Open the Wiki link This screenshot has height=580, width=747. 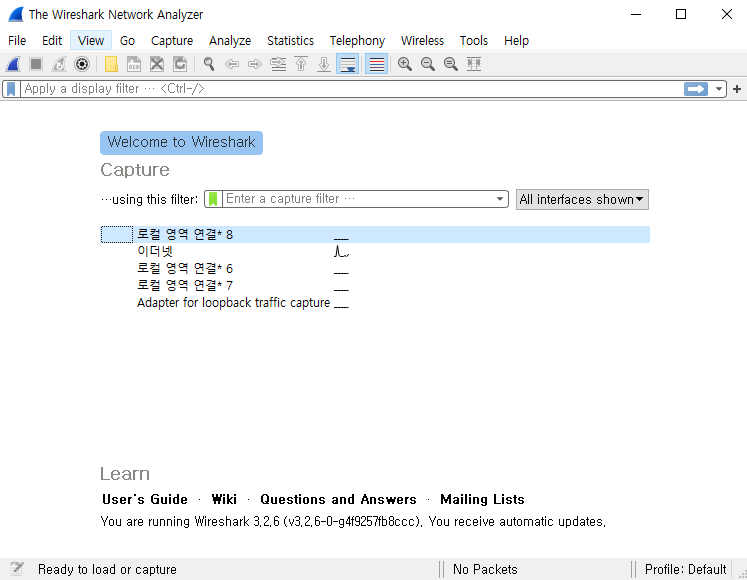pos(224,499)
